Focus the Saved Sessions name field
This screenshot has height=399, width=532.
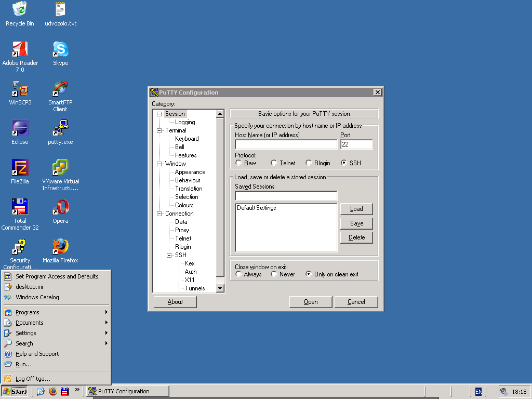click(286, 196)
